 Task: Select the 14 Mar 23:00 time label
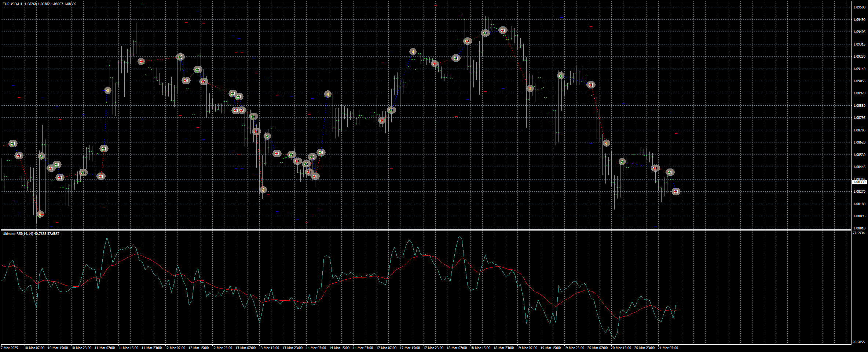tap(363, 348)
